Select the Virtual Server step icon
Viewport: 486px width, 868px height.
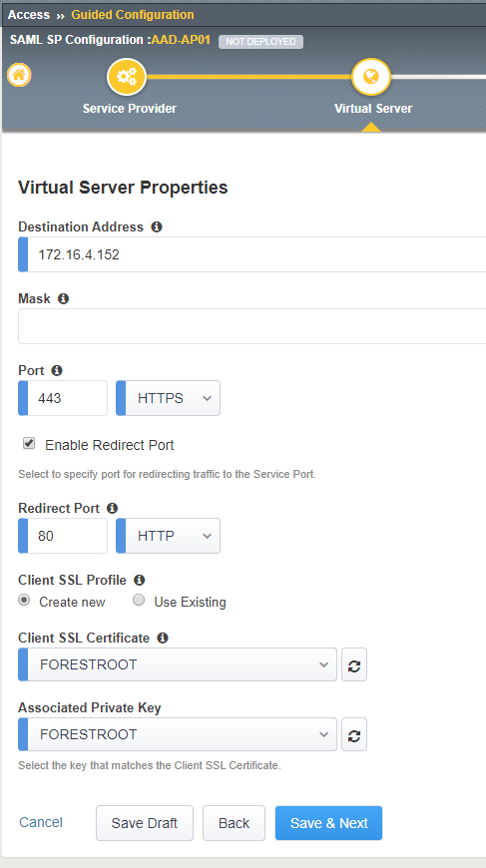[371, 77]
